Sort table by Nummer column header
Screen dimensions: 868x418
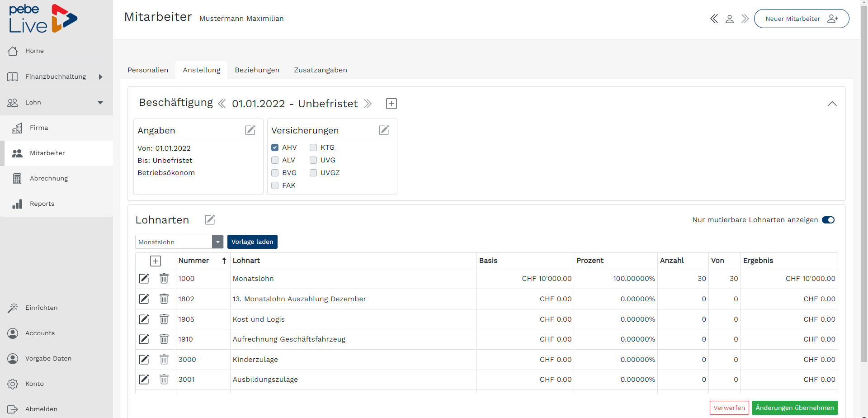click(194, 261)
